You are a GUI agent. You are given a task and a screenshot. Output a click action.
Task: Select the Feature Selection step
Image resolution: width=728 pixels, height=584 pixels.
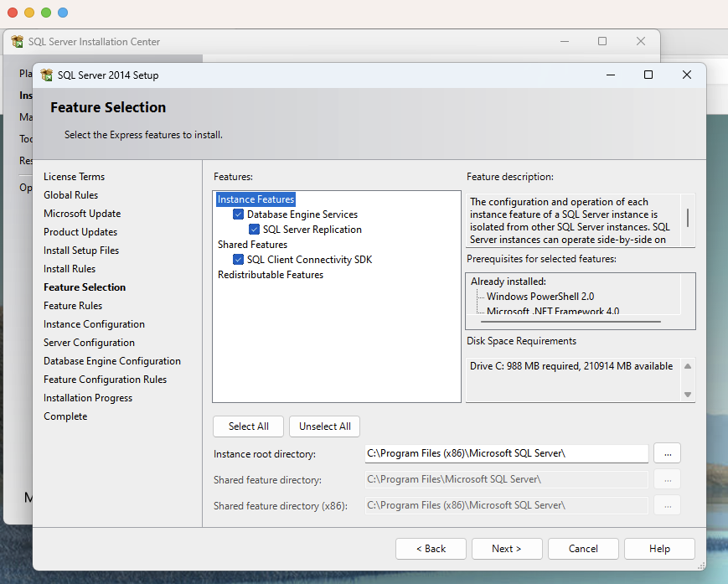click(85, 287)
